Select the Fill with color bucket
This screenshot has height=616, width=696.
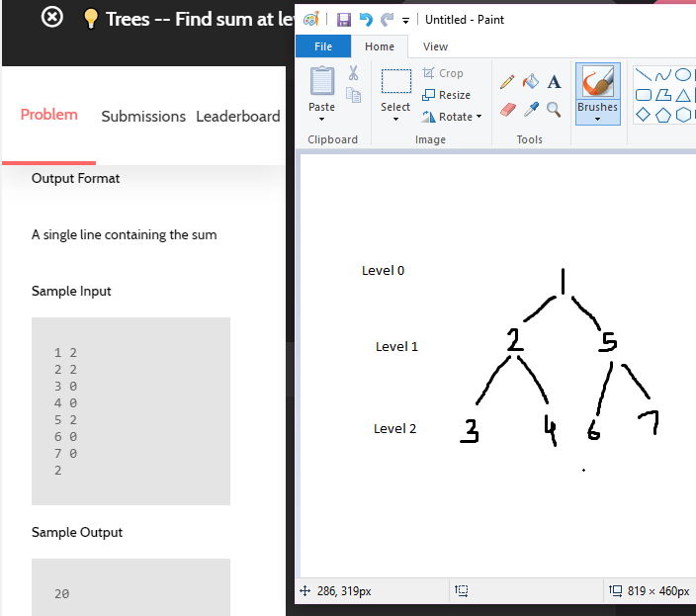coord(531,81)
